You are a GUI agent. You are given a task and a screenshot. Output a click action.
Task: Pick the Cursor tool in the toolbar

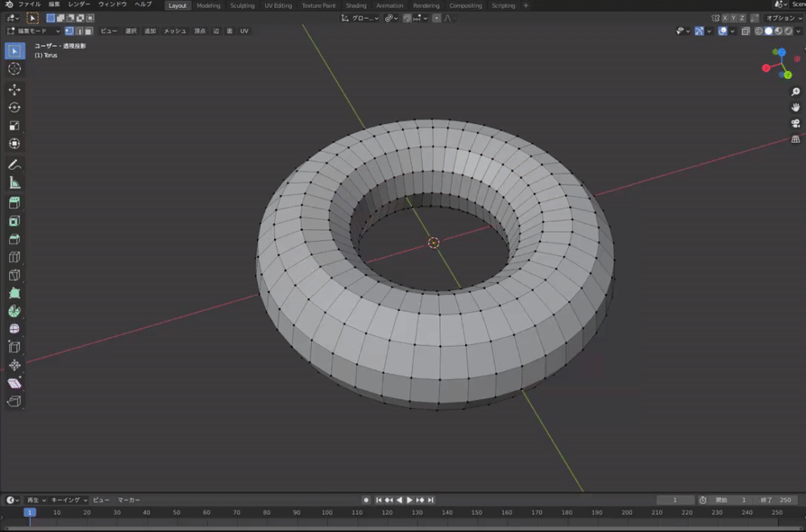pyautogui.click(x=15, y=69)
